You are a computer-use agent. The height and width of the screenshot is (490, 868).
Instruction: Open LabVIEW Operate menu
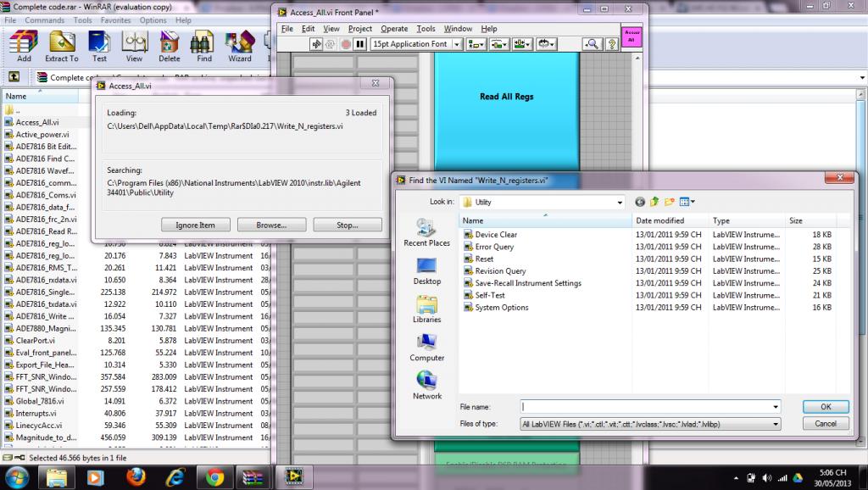(394, 29)
